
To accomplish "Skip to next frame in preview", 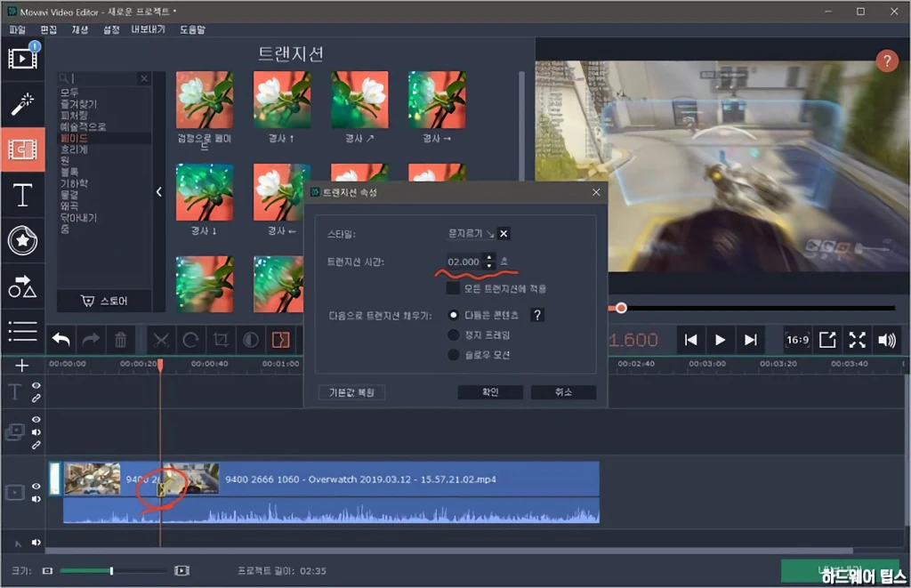I will pyautogui.click(x=751, y=340).
